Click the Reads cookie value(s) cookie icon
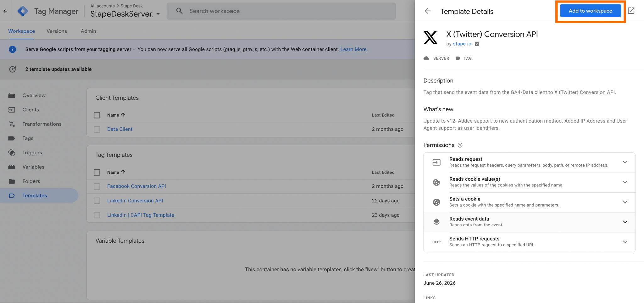This screenshot has width=644, height=303. (x=436, y=182)
